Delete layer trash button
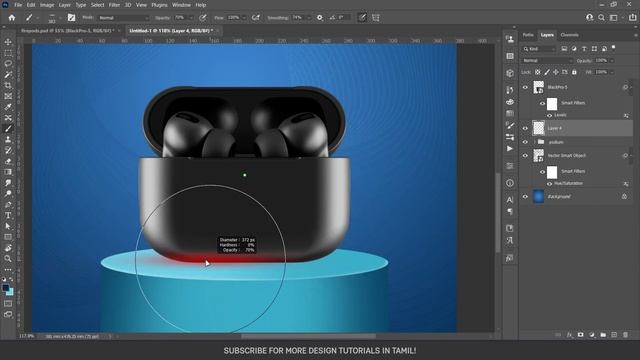This screenshot has width=640, height=360. [625, 335]
